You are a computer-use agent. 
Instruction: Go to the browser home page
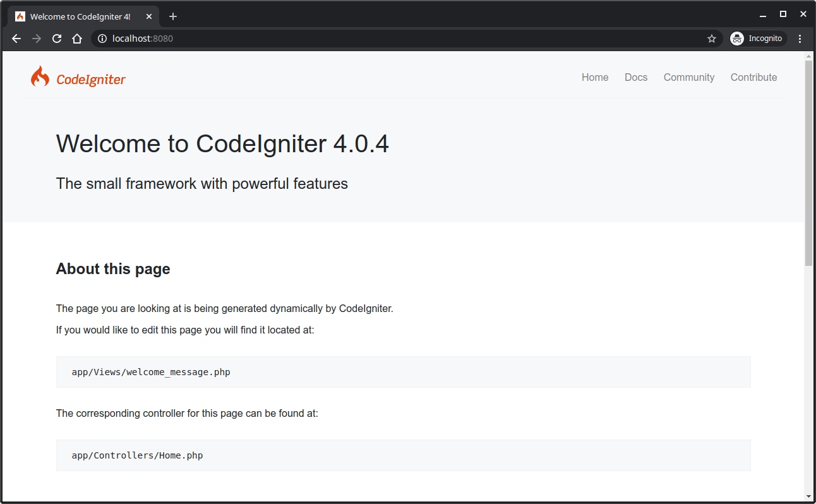77,39
